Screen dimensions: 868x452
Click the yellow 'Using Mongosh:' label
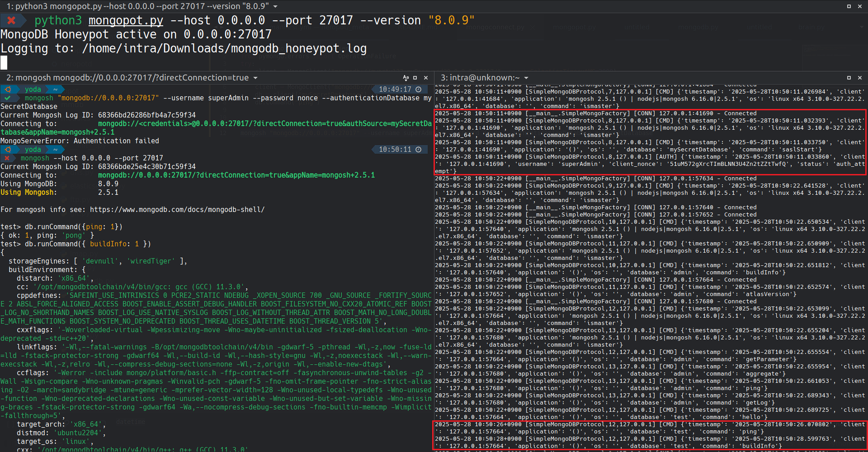(x=29, y=193)
